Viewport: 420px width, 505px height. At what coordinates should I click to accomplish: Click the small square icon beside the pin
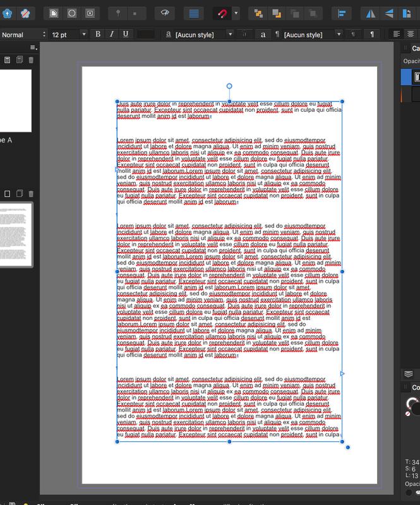point(135,13)
